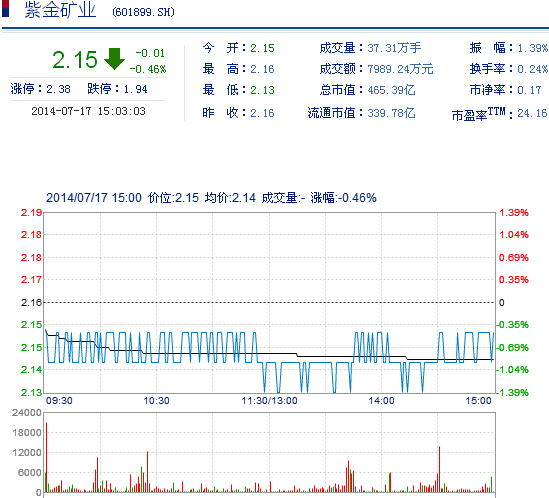Click the 最高 high price 2.16
549x498 pixels.
262,69
